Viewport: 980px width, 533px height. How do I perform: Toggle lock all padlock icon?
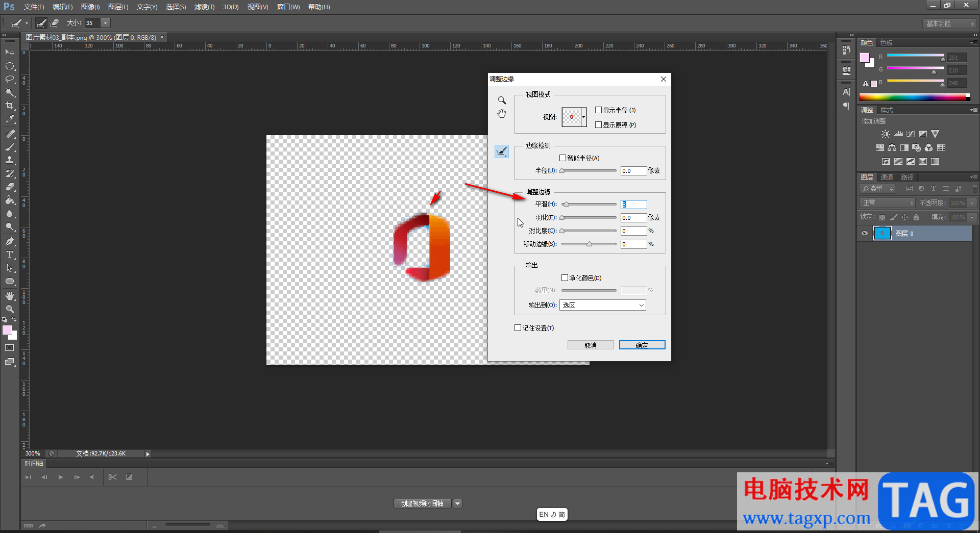(916, 217)
